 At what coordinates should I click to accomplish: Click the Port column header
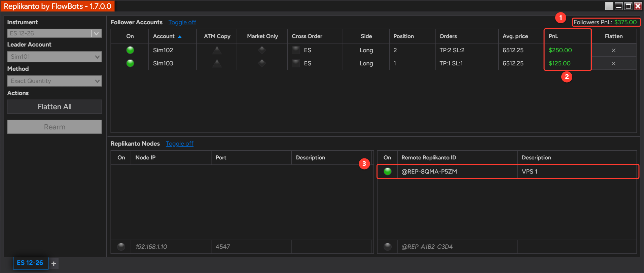[251, 158]
